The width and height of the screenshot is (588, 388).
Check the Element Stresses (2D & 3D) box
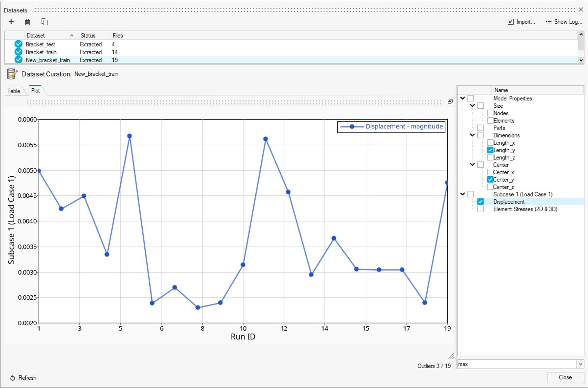[x=480, y=209]
